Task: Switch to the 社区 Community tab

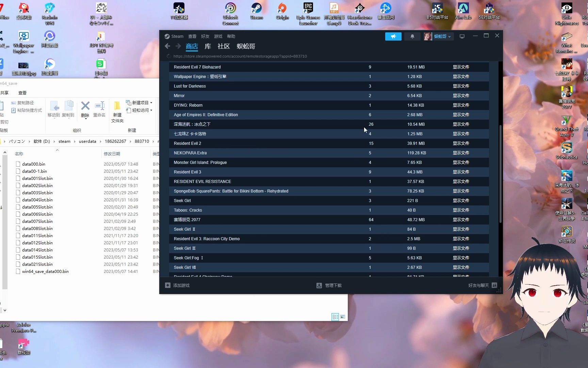Action: pyautogui.click(x=224, y=46)
